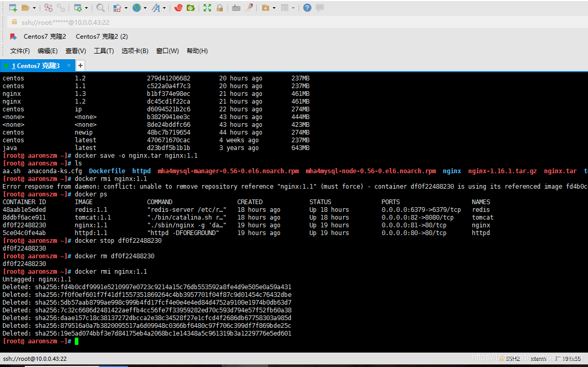Expand the Open Session dropdown arrow
This screenshot has height=367, width=588.
click(34, 8)
